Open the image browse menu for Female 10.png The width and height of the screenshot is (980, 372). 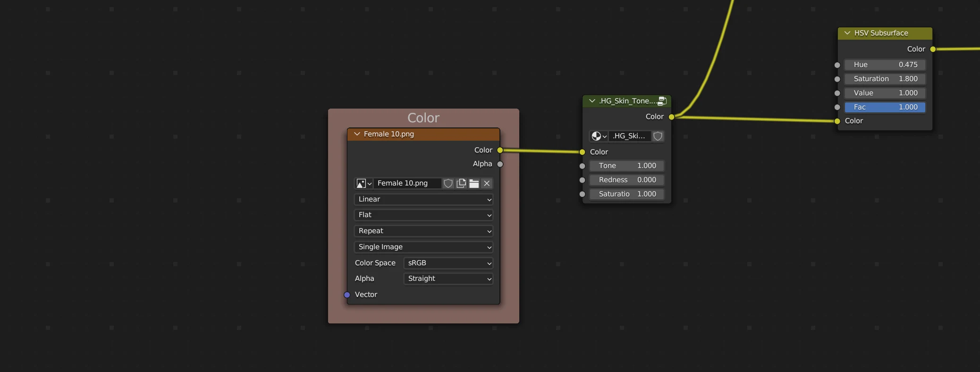pyautogui.click(x=363, y=183)
